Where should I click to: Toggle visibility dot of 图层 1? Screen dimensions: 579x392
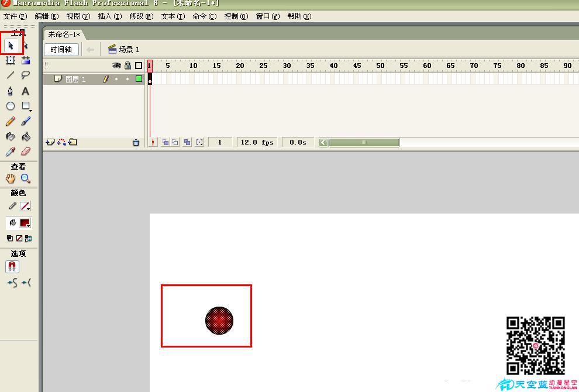click(x=117, y=79)
